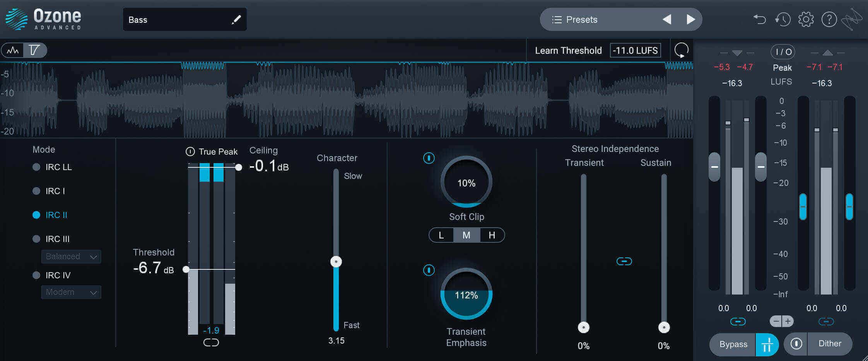Click the Ceiling -0.1 dB value
The height and width of the screenshot is (361, 868).
pyautogui.click(x=269, y=166)
